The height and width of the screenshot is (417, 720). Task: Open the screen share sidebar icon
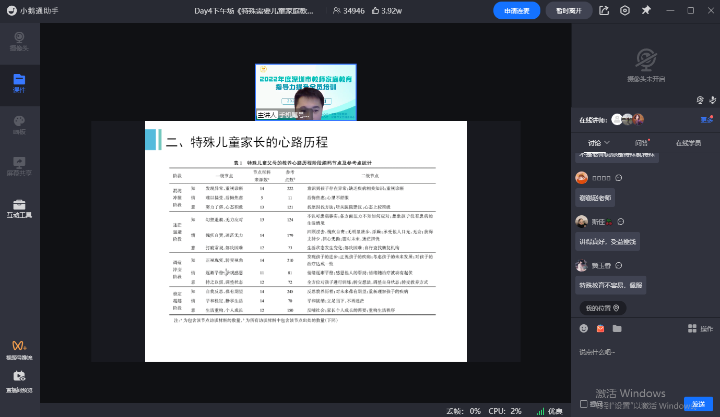click(19, 166)
